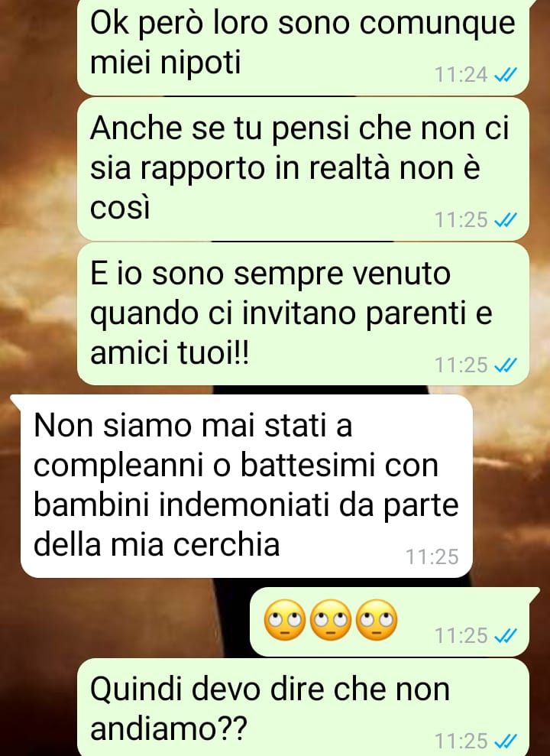
Task: Tap the timestamp beside 'andiamo??'
Action: tap(461, 741)
